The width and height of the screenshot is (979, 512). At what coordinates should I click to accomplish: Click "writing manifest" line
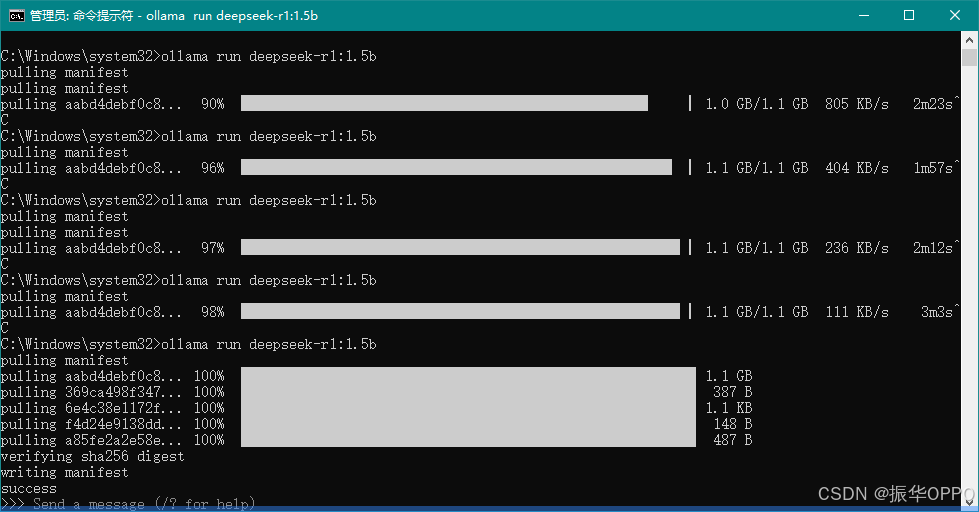pos(64,472)
